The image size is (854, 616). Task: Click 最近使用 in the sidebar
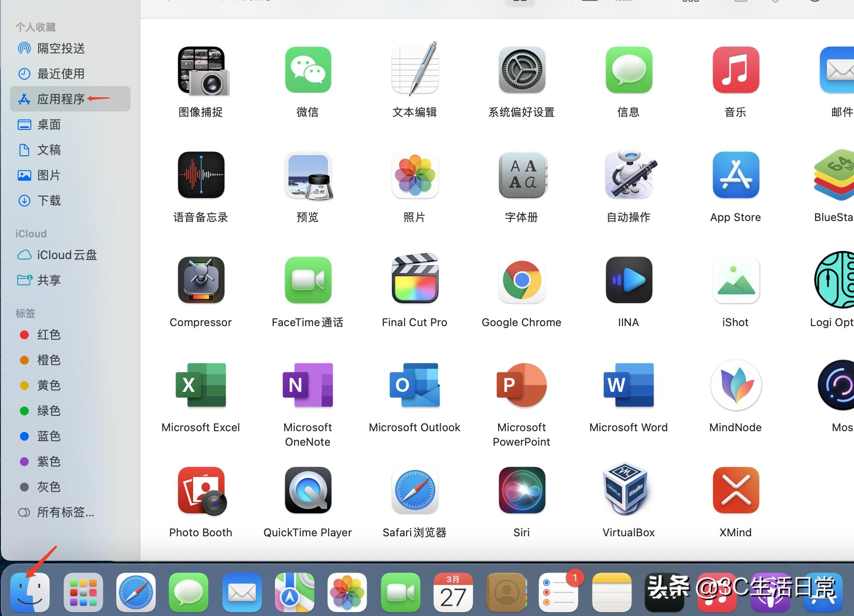tap(60, 73)
